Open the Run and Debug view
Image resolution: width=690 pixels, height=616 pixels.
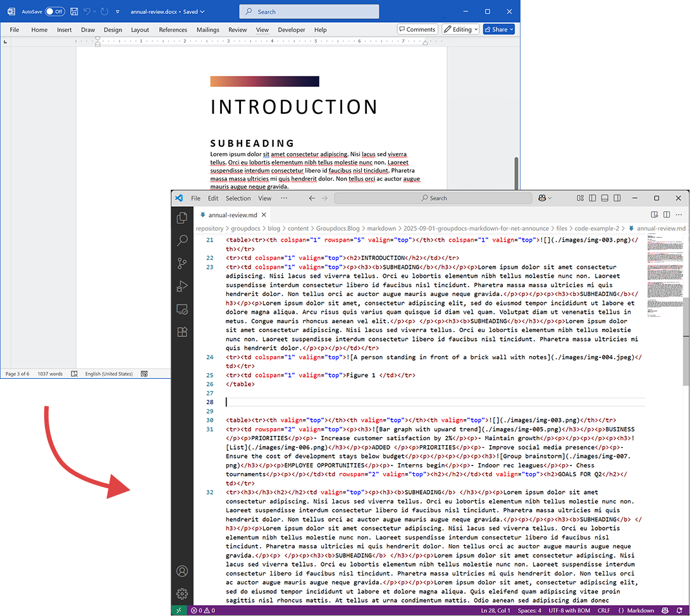coord(182,286)
